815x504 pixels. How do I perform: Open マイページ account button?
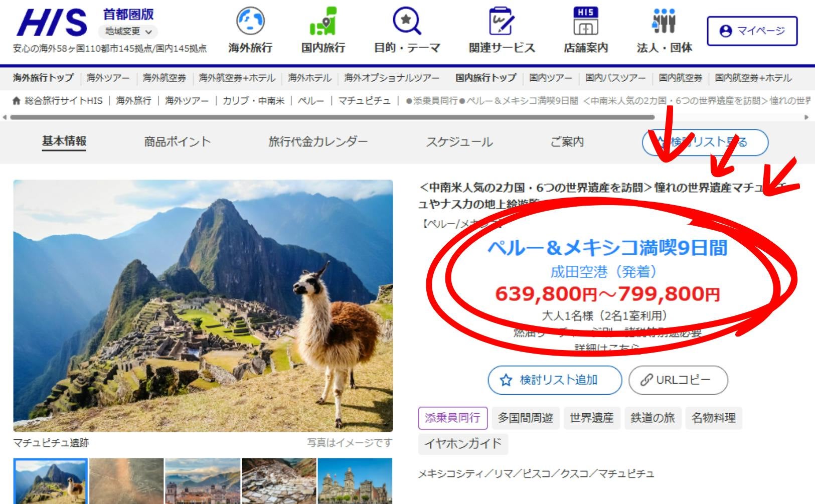752,31
